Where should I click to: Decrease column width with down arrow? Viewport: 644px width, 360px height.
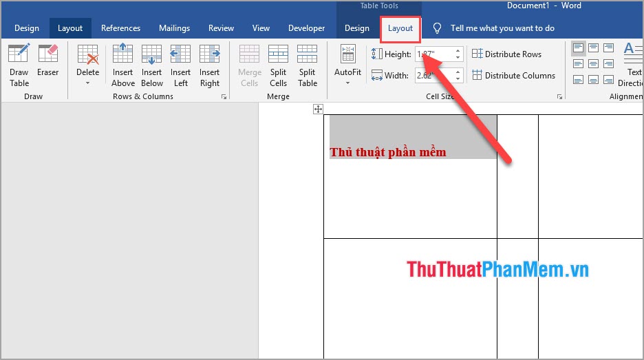[x=458, y=79]
